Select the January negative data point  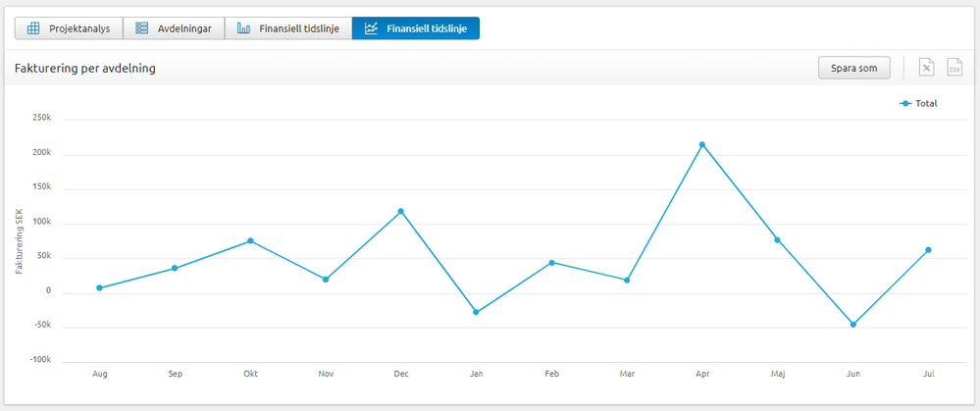coord(477,312)
